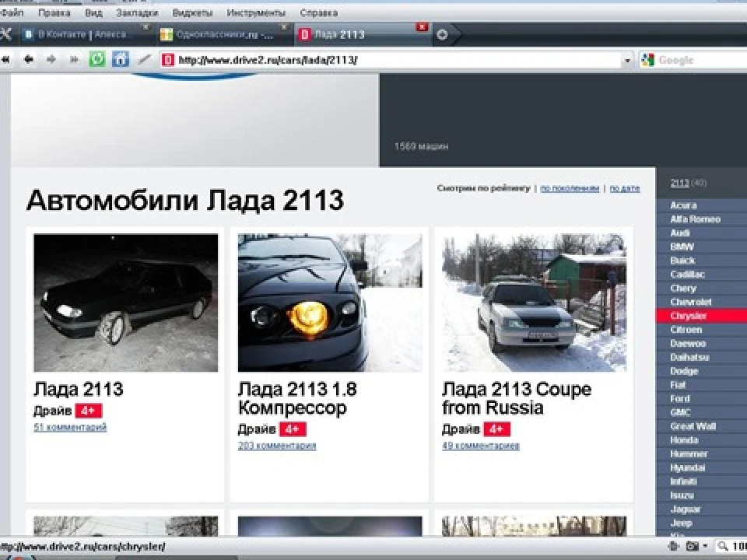Close the Одноклассники tab
Image resolution: width=747 pixels, height=560 pixels.
pyautogui.click(x=284, y=27)
